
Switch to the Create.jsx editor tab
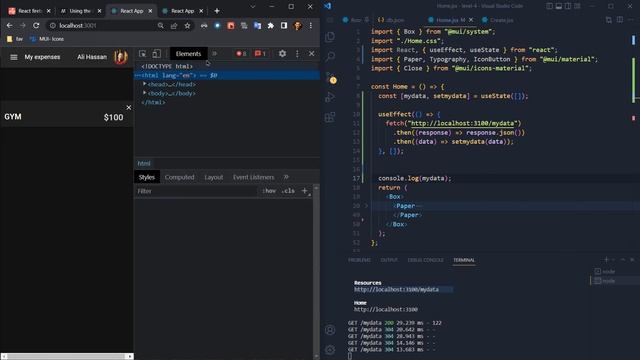click(x=498, y=20)
